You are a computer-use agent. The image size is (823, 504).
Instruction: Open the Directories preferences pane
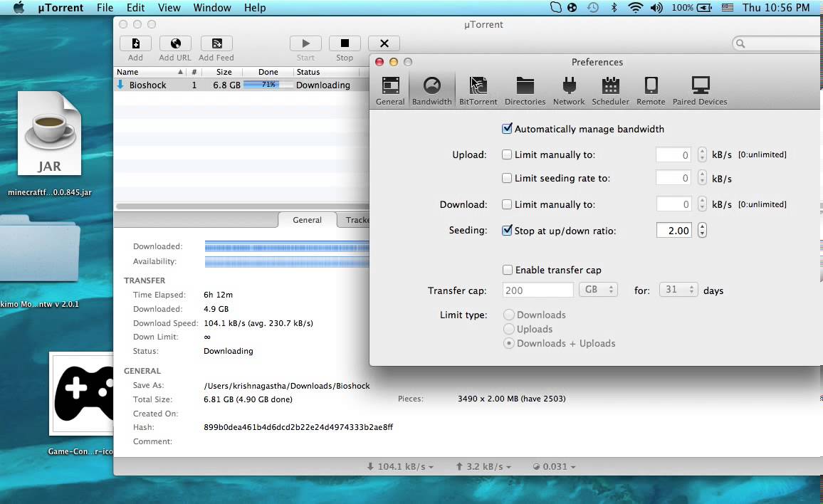(x=525, y=91)
